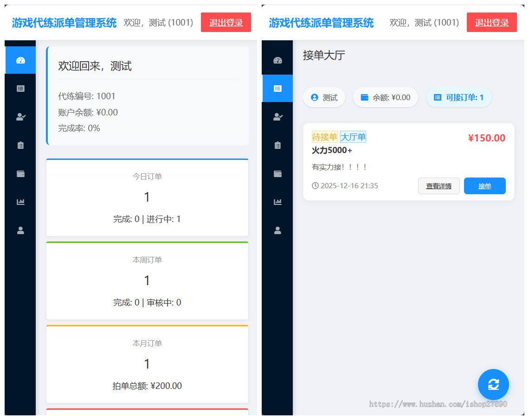Click 欢迎，测试 (1001) in left header

pyautogui.click(x=158, y=23)
